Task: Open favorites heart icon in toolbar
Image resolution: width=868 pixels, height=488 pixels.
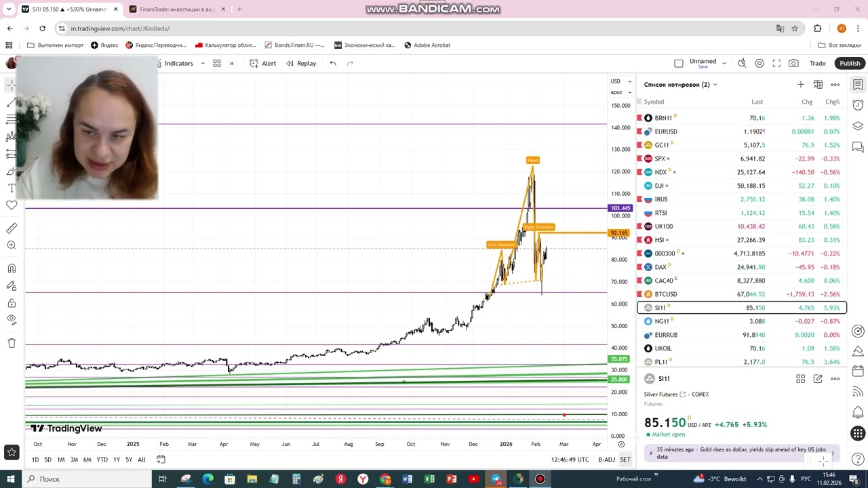Action: [12, 205]
